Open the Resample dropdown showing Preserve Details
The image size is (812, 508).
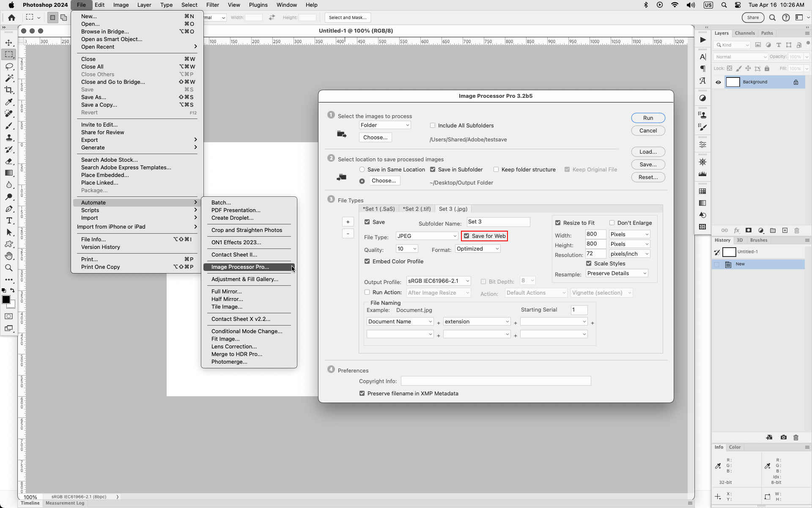[x=616, y=273]
